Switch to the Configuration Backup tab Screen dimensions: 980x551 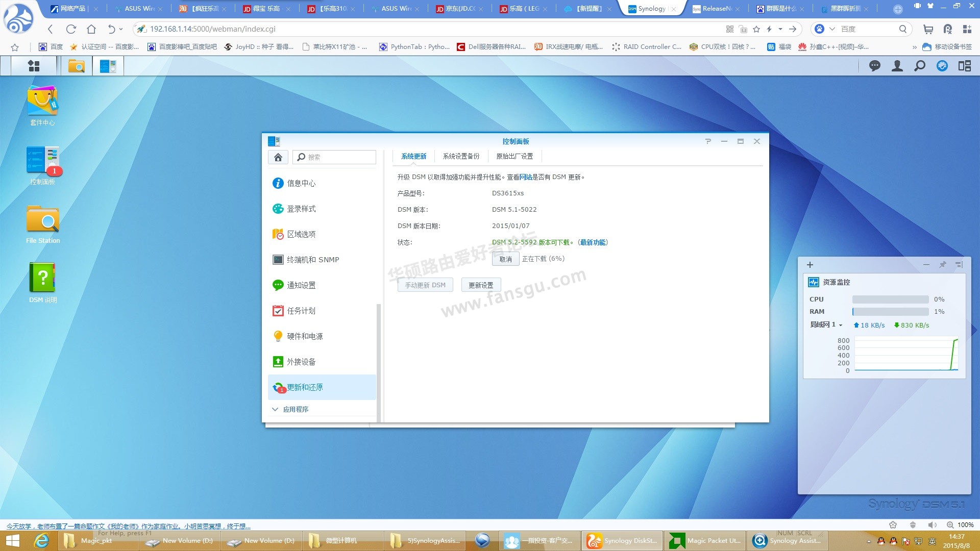461,156
